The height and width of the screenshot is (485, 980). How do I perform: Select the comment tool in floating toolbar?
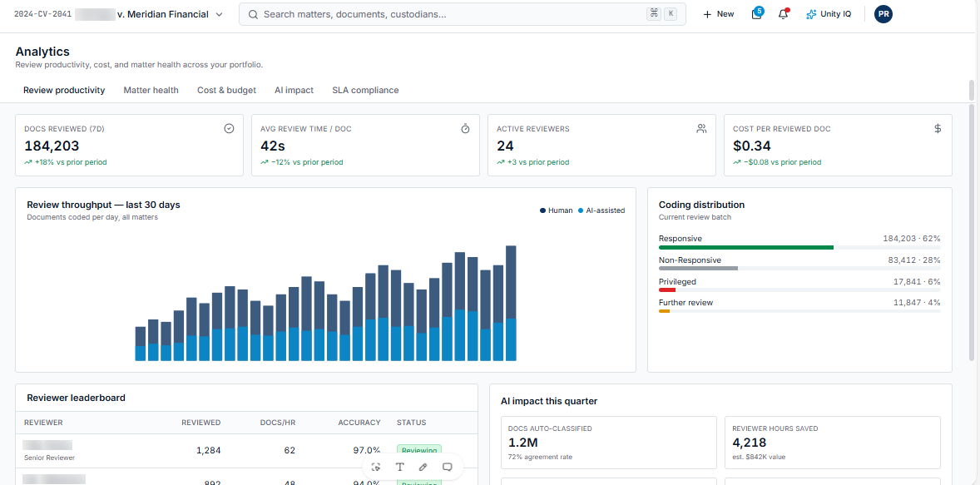click(x=448, y=467)
